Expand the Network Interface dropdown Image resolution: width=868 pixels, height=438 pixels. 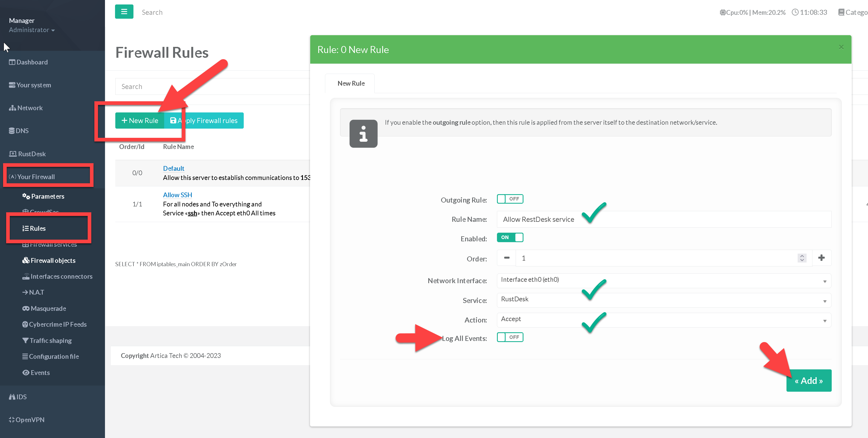click(663, 280)
